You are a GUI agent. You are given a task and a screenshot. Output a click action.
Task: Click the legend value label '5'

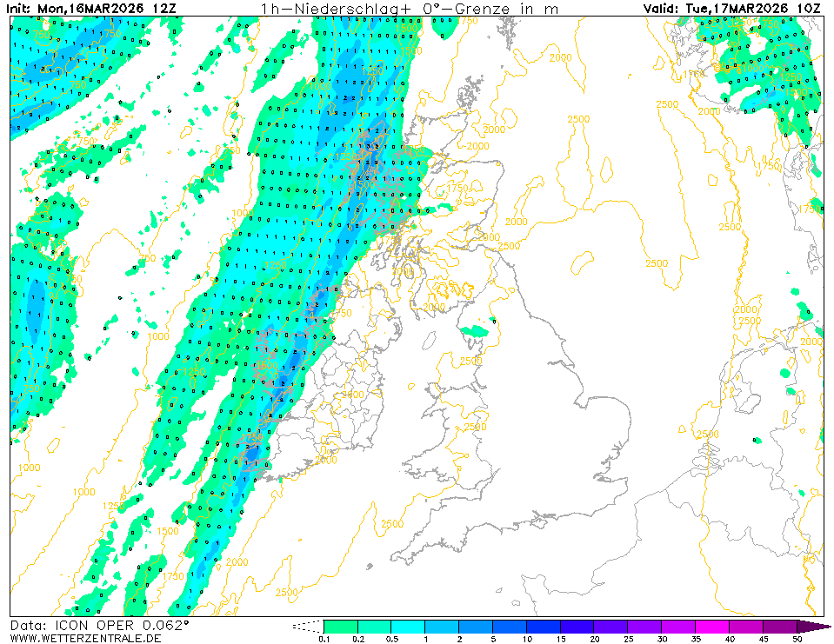(492, 640)
